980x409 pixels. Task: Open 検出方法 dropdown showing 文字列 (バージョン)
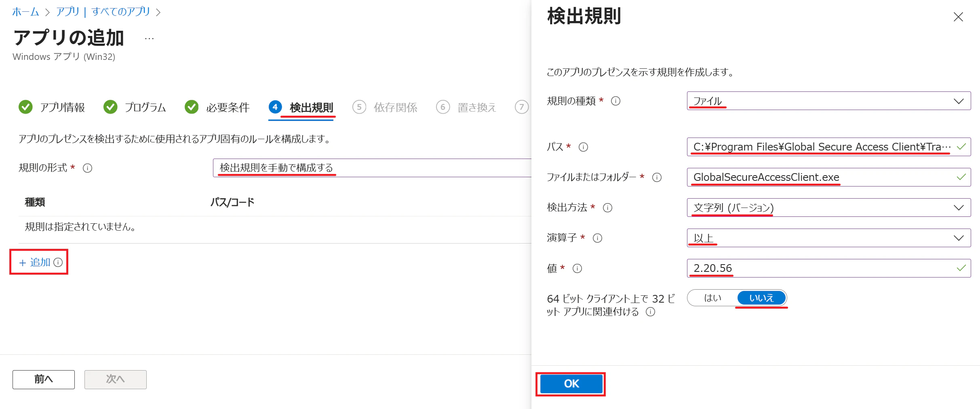click(x=828, y=208)
